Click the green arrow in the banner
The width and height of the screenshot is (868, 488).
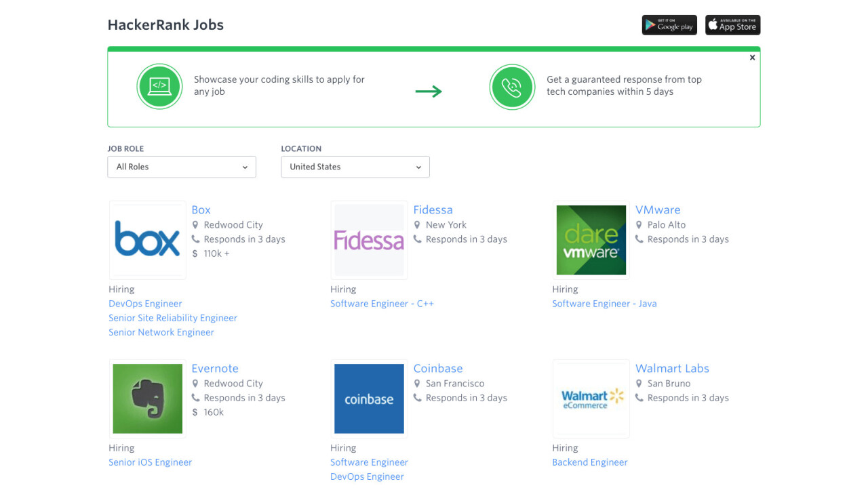[x=429, y=91]
